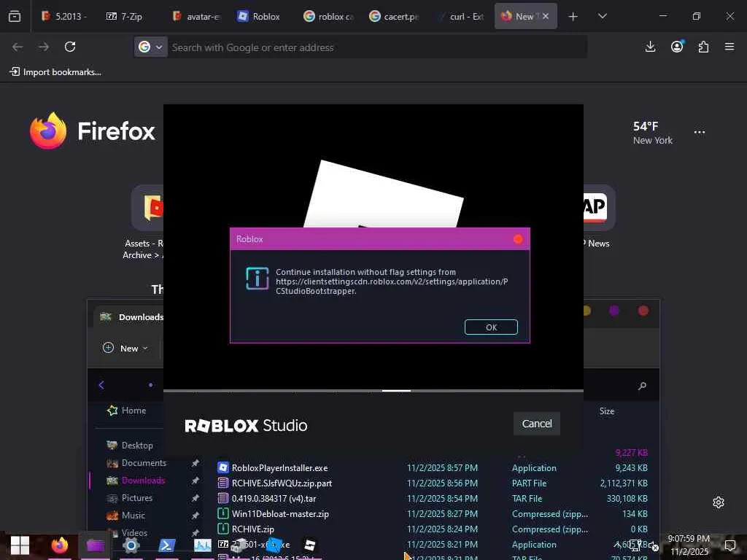Select 0.419.0.384317 (v4).tar file
Viewport: 747px width, 560px height.
432,499
